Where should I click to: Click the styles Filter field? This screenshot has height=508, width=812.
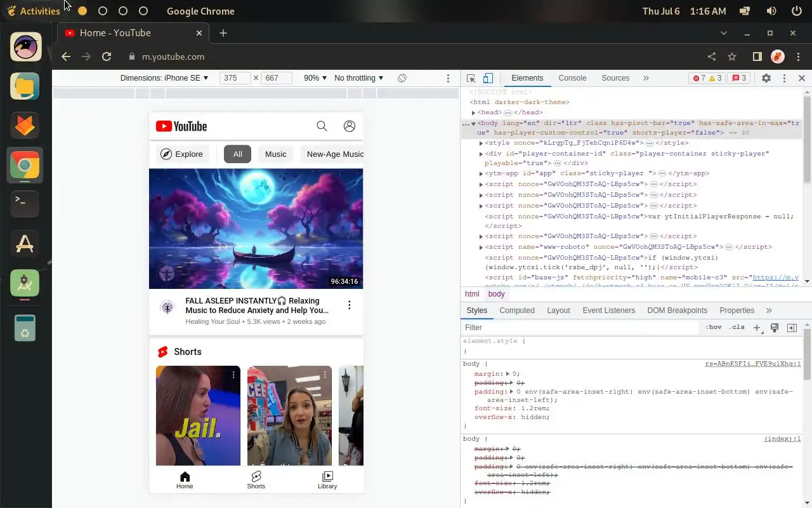point(580,328)
